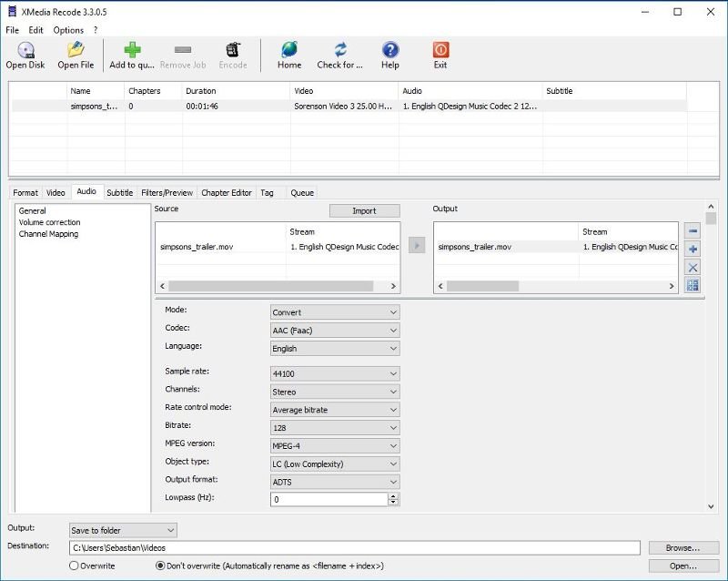Image resolution: width=728 pixels, height=581 pixels.
Task: Switch to the Subtitle tab
Action: (120, 192)
